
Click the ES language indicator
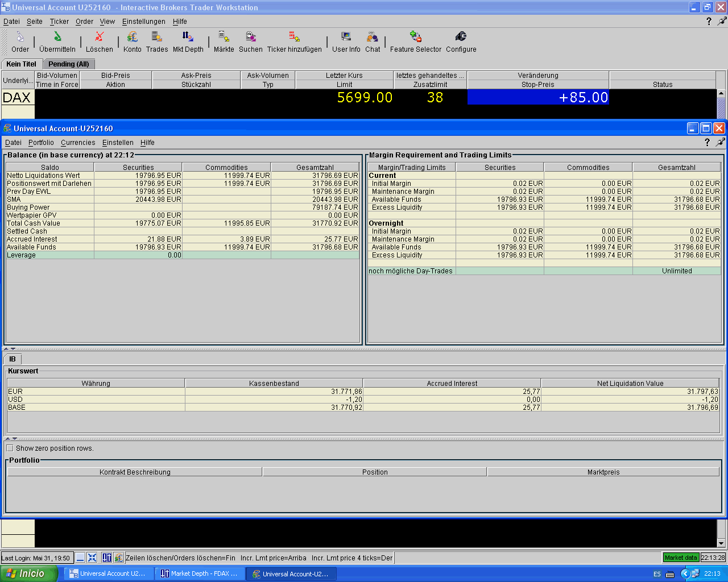click(657, 574)
